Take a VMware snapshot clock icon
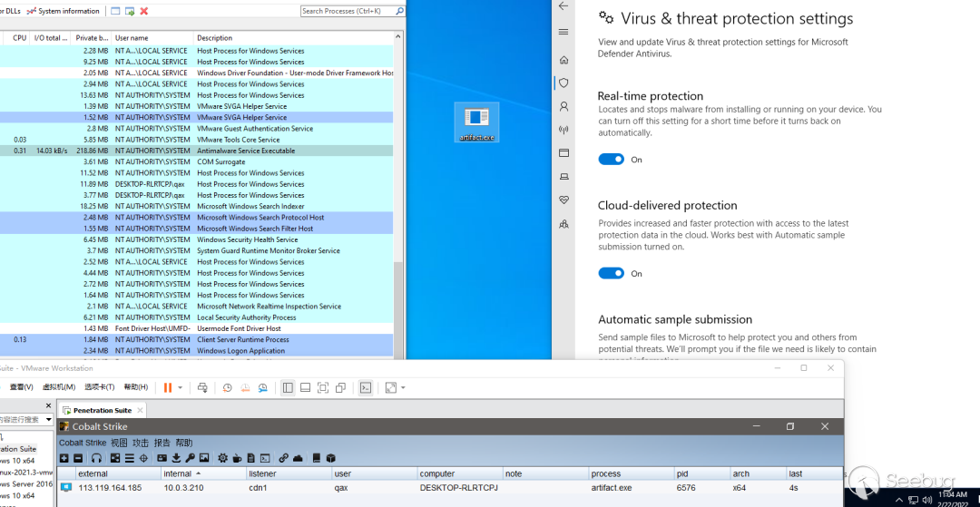The width and height of the screenshot is (980, 507). (228, 388)
